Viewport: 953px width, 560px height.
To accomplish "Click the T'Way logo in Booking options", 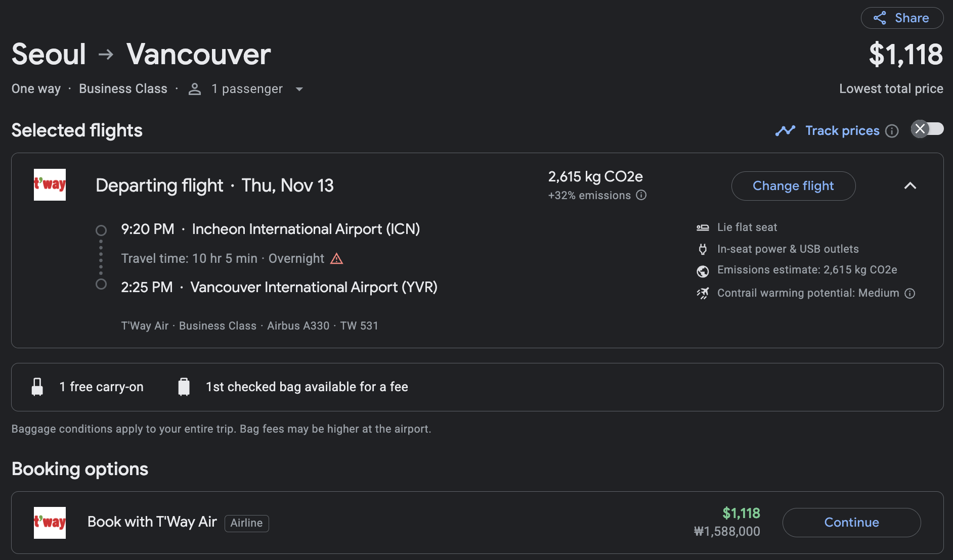I will [x=50, y=523].
